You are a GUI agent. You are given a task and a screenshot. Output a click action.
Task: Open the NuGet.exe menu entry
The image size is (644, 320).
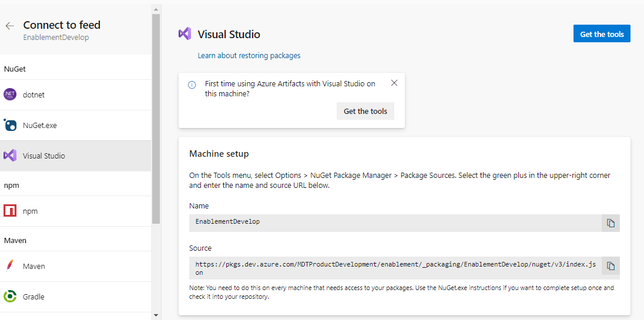pos(40,125)
